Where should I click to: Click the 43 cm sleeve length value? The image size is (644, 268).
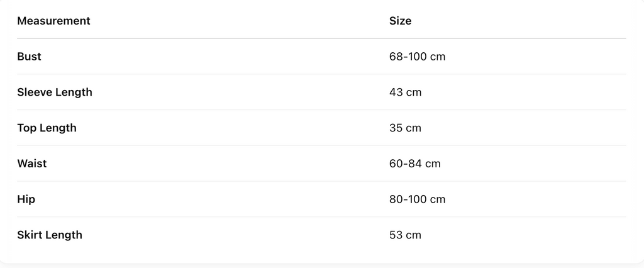[405, 92]
